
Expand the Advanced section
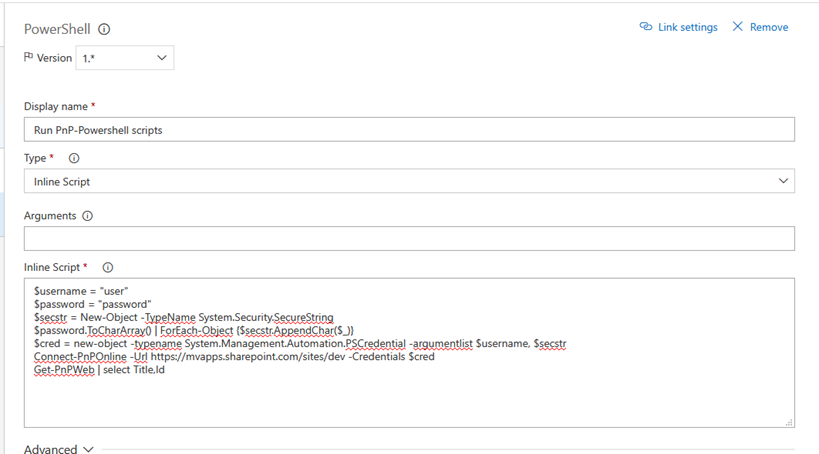60,449
